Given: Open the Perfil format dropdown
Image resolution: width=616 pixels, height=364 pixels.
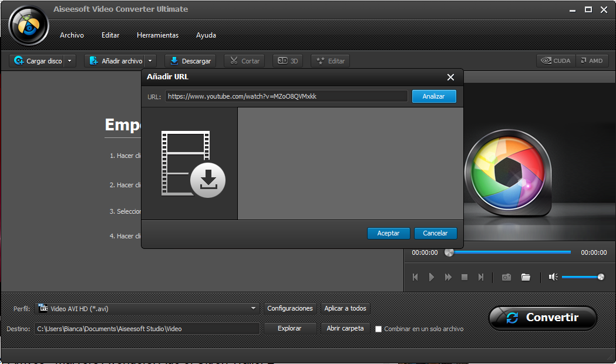Looking at the screenshot, I should (x=147, y=309).
